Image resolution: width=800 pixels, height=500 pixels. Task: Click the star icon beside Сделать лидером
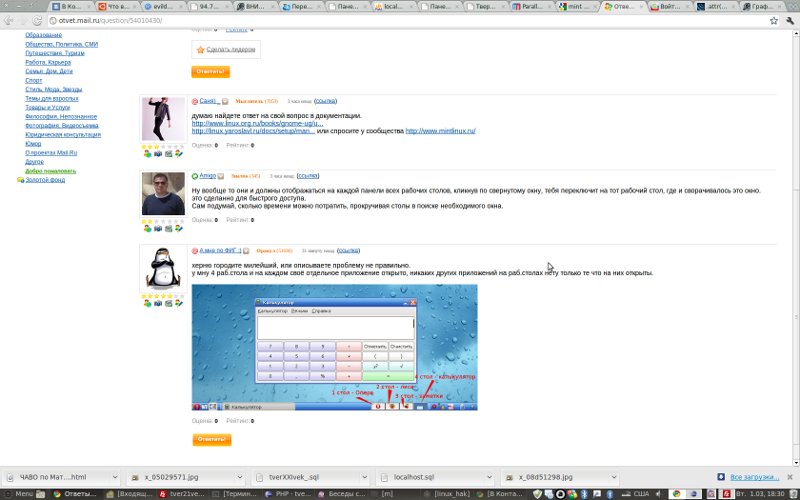pos(200,49)
